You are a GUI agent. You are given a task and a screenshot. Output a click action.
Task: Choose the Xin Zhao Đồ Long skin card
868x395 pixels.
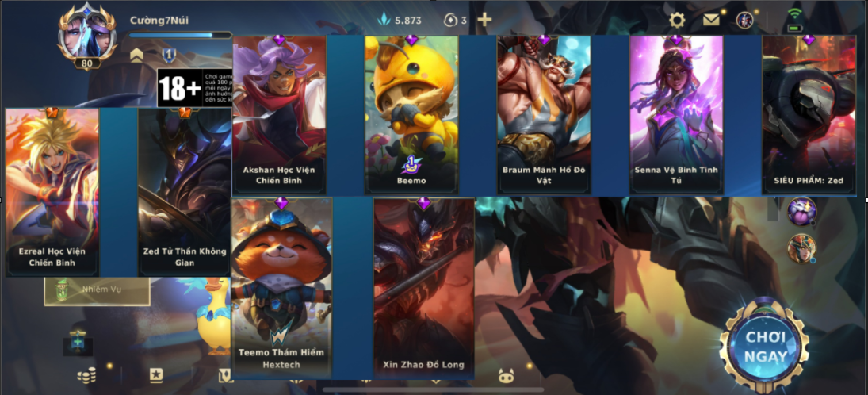pos(424,288)
